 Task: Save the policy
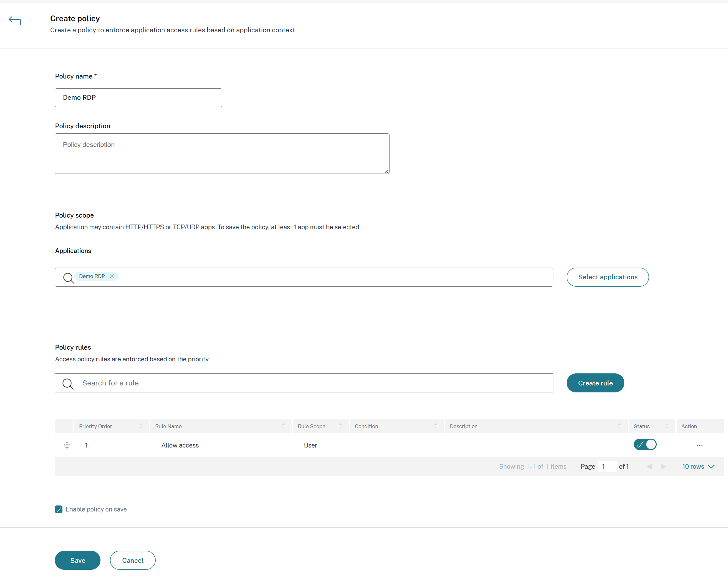[x=77, y=561]
